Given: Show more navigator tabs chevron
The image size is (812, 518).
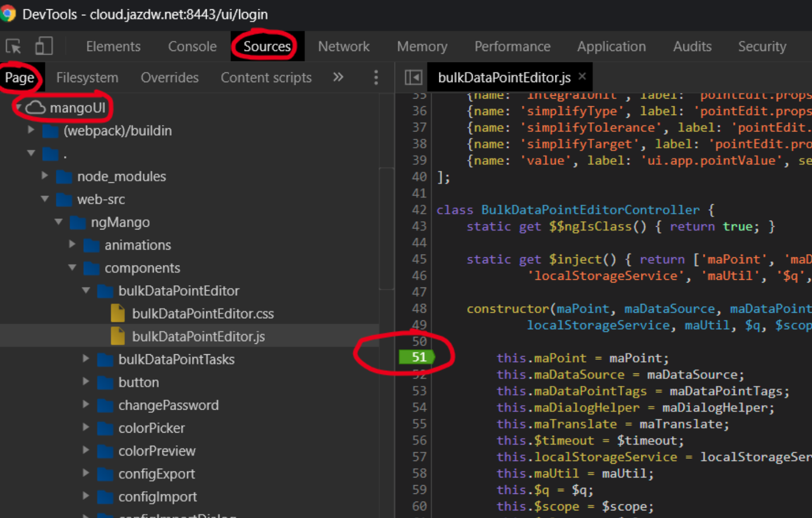Looking at the screenshot, I should tap(338, 77).
